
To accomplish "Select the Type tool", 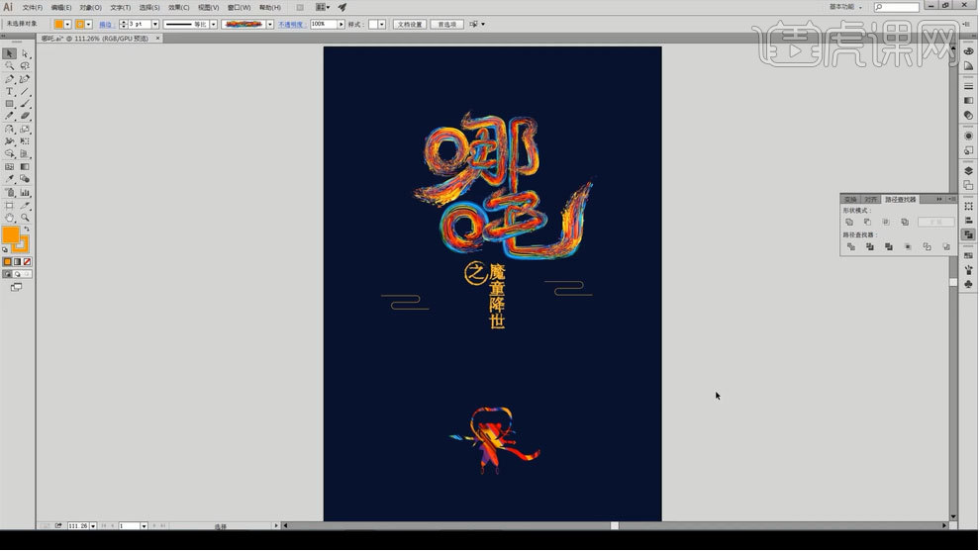I will (9, 92).
